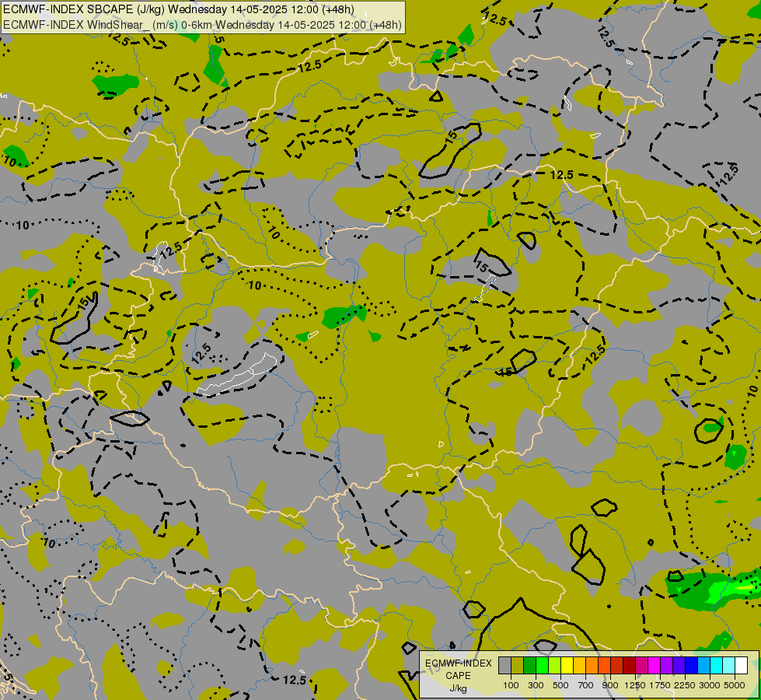Click "ECMWF-INDEX" title inside the legend box

[x=459, y=663]
